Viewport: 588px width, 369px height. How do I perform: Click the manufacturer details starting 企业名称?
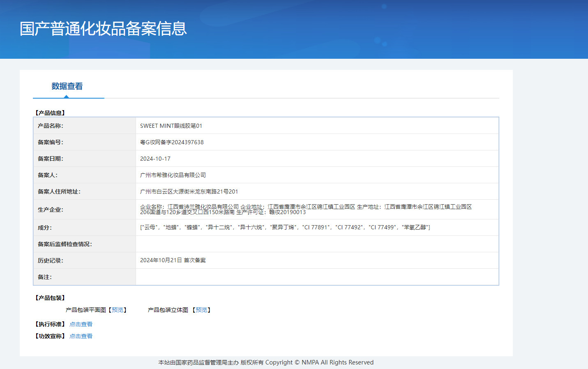(x=306, y=210)
